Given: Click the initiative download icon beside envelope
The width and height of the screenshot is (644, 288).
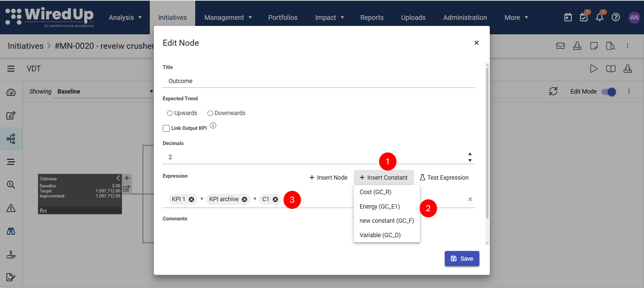Looking at the screenshot, I should click(x=577, y=46).
